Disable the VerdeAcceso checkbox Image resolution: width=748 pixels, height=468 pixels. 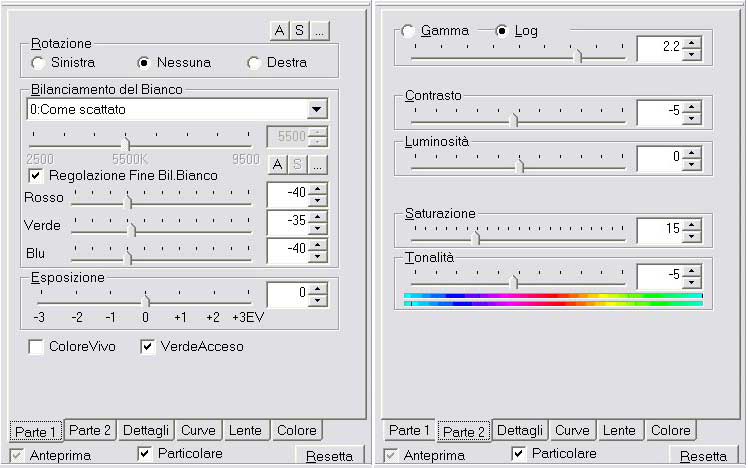tap(148, 347)
